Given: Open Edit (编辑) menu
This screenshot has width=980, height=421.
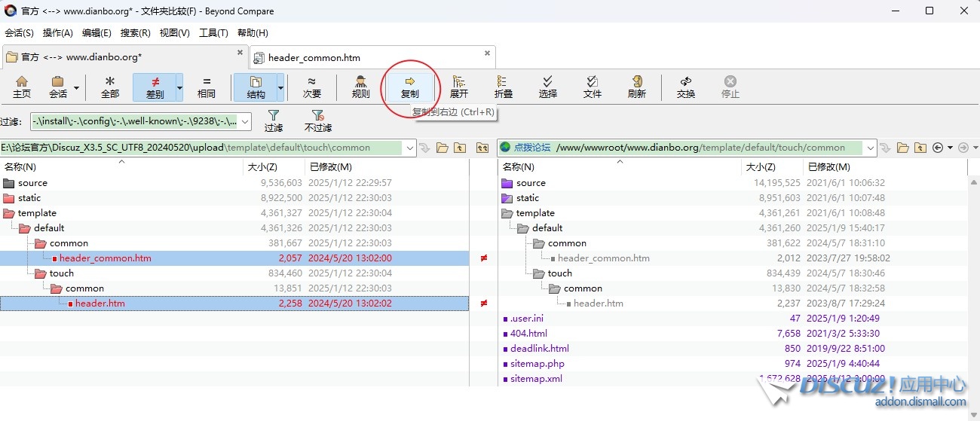Looking at the screenshot, I should tap(96, 33).
